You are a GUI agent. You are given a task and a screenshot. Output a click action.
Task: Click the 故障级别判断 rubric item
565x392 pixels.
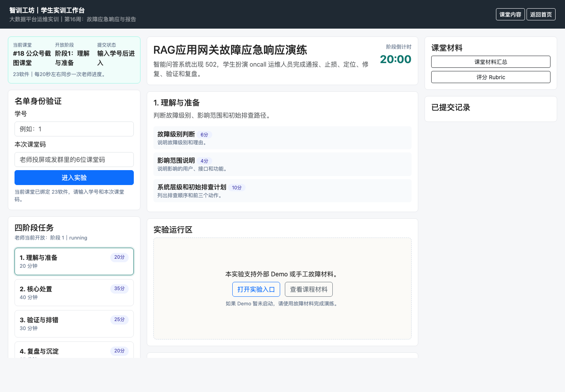[282, 138]
